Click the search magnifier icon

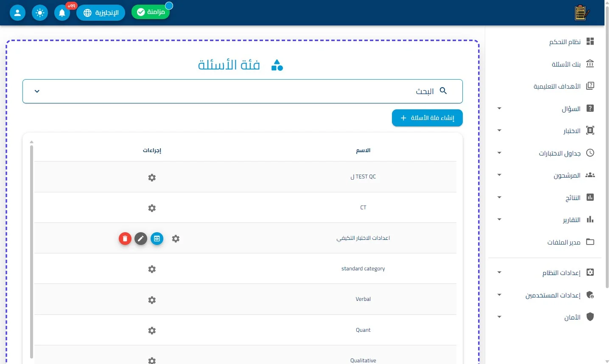[x=443, y=91]
